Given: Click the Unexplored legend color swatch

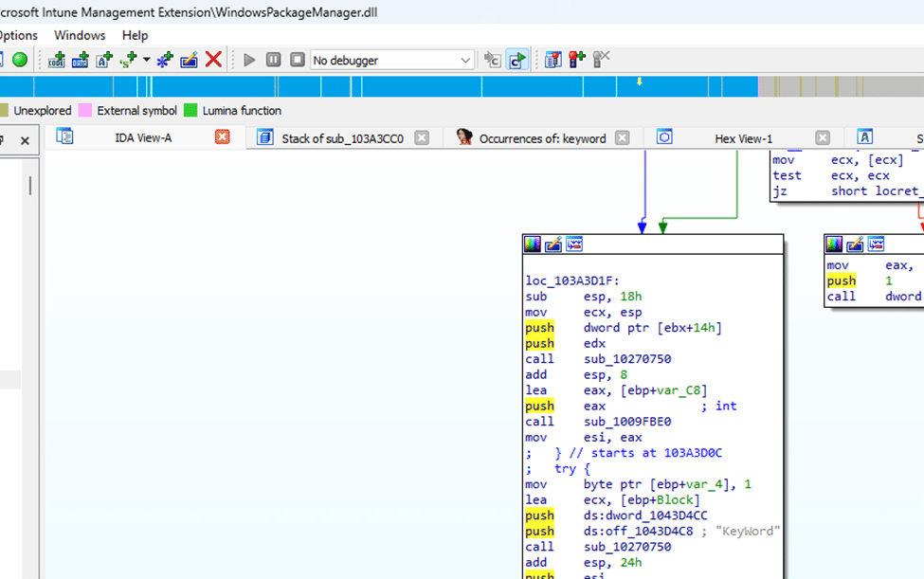Looking at the screenshot, I should (4, 110).
